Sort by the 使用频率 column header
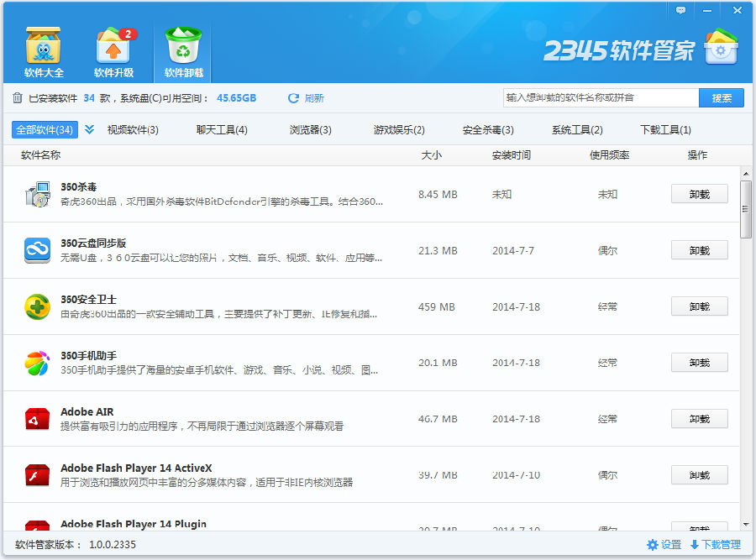This screenshot has width=756, height=560. click(x=610, y=155)
